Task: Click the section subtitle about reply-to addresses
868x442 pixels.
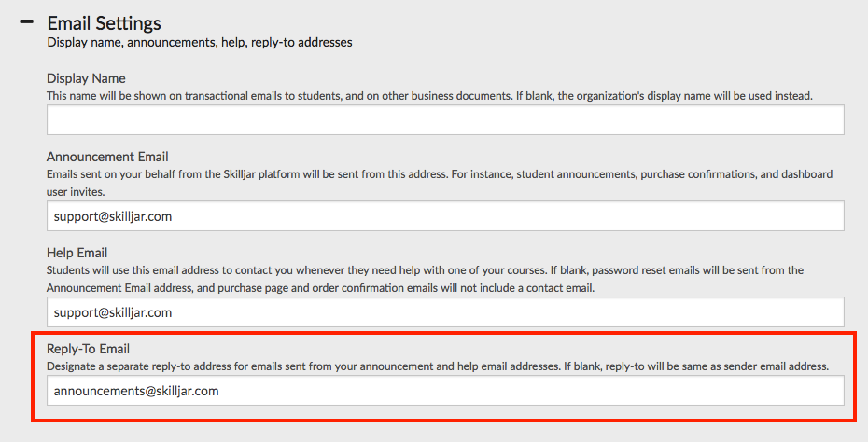Action: coord(199,42)
